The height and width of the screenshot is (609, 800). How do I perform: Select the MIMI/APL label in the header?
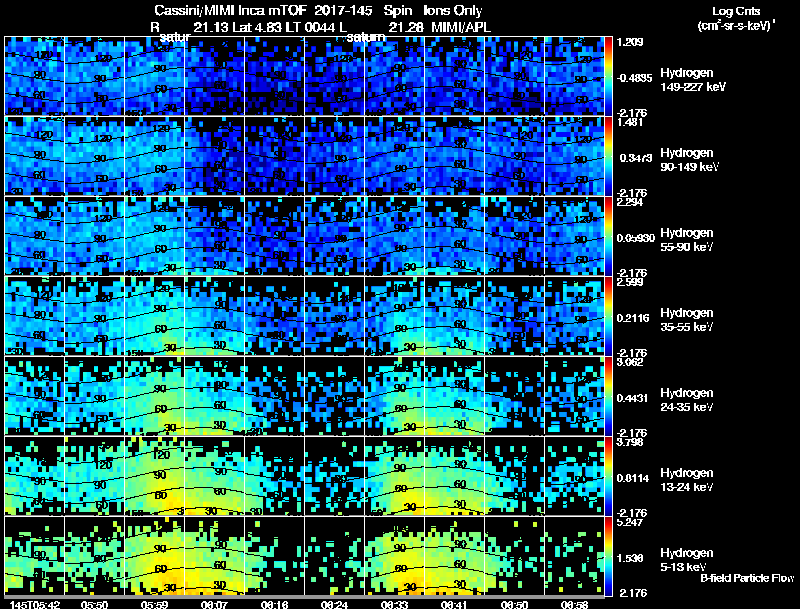pyautogui.click(x=461, y=27)
